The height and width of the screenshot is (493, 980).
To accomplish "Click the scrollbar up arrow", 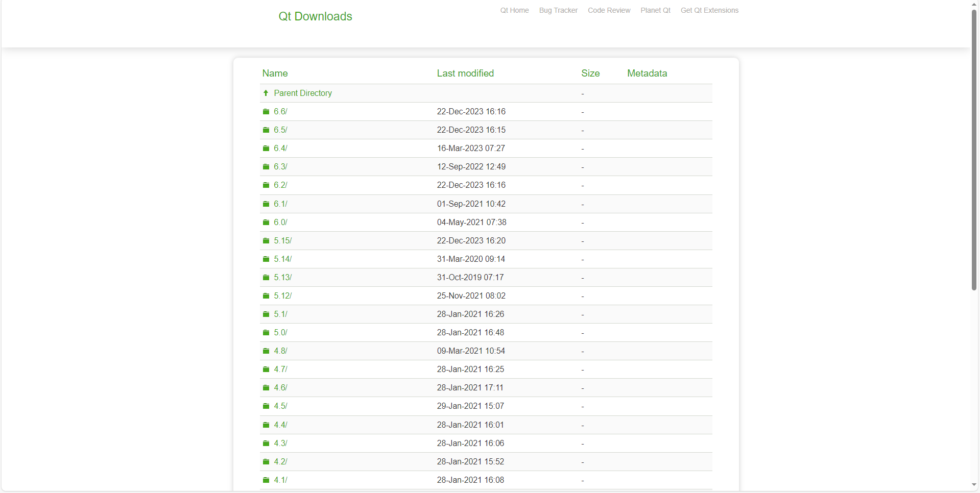I will pyautogui.click(x=974, y=4).
